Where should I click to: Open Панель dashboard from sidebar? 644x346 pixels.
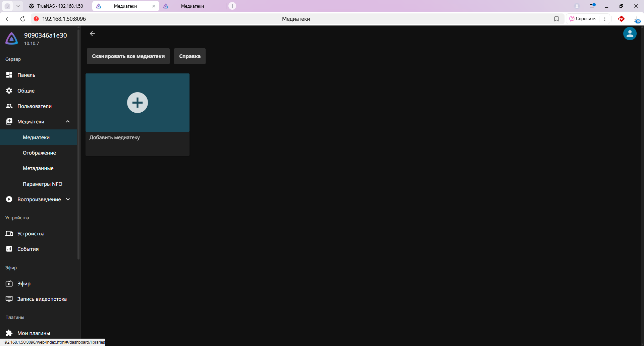click(x=26, y=75)
